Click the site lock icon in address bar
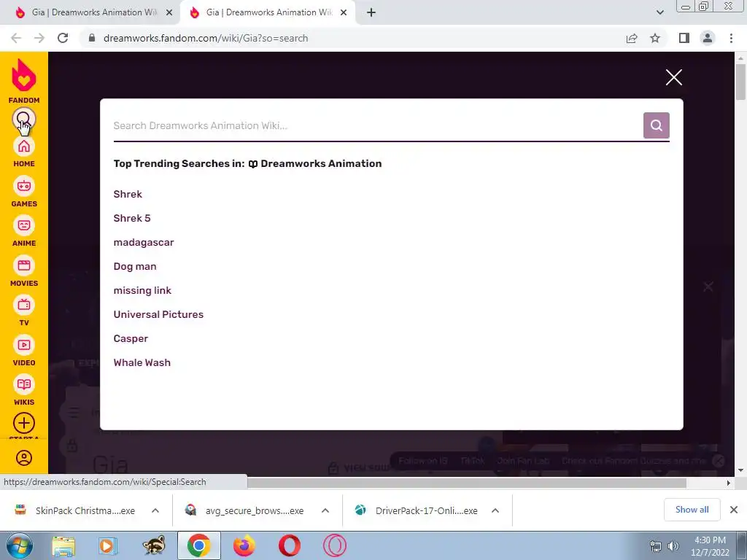Viewport: 747px width, 560px height. 92,38
